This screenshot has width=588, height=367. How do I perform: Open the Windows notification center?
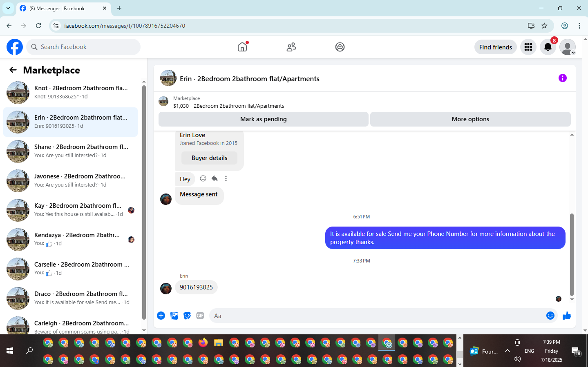tap(577, 351)
